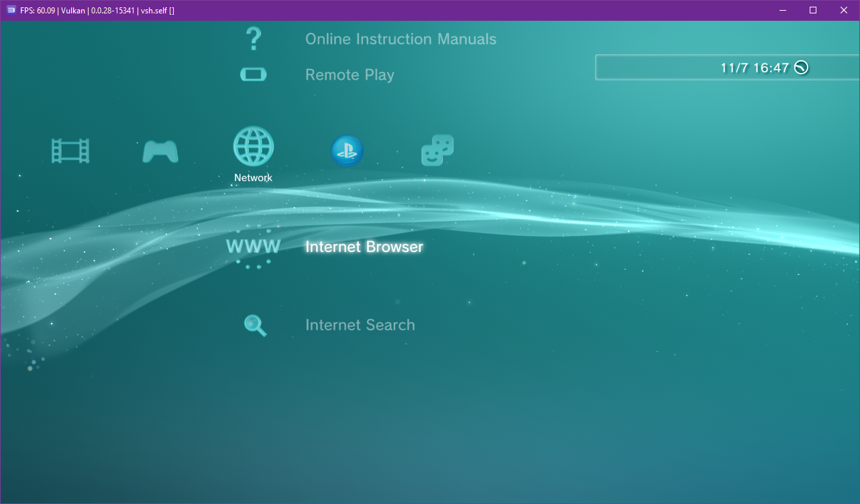The width and height of the screenshot is (860, 504).
Task: Select the Friends category icon
Action: click(x=437, y=150)
